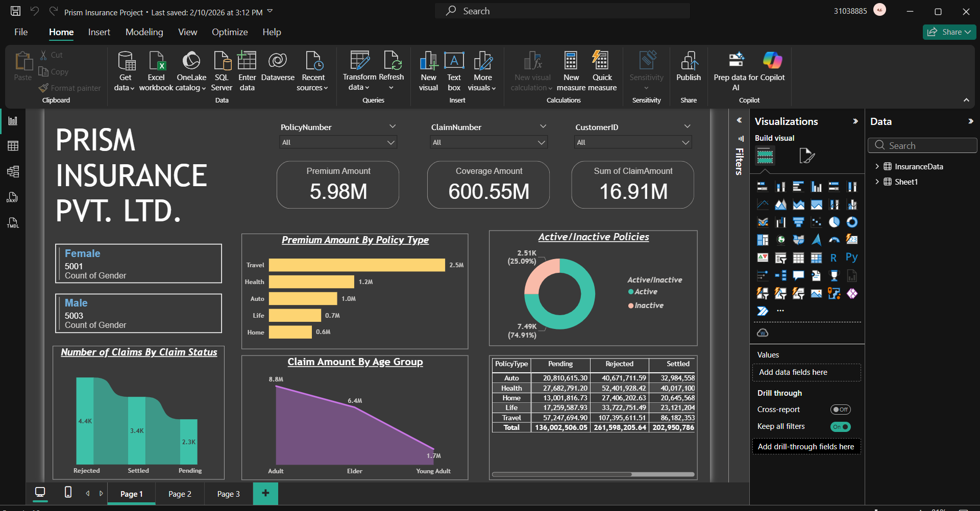
Task: Select the Python visual icon
Action: coord(851,258)
